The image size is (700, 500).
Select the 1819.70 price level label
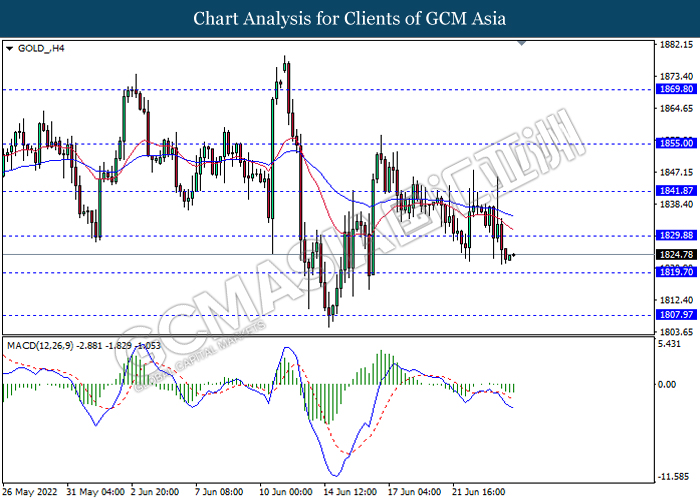point(676,272)
